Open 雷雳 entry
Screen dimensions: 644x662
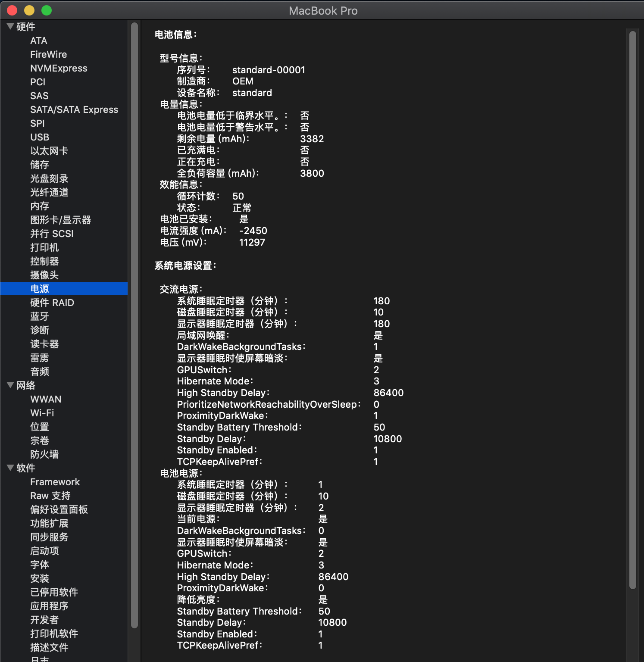coord(40,358)
